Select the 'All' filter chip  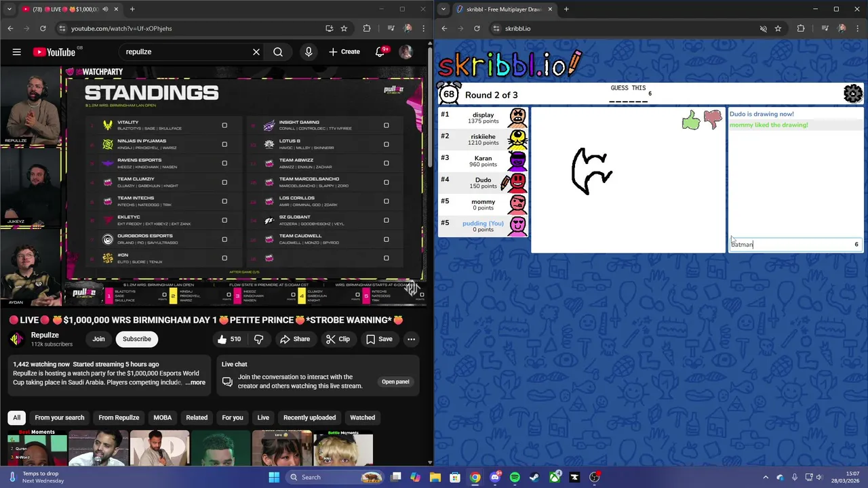(17, 418)
